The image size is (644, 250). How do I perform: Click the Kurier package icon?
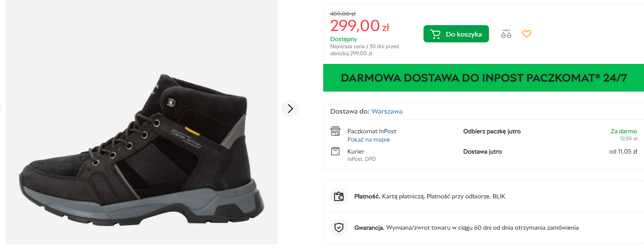pyautogui.click(x=335, y=151)
